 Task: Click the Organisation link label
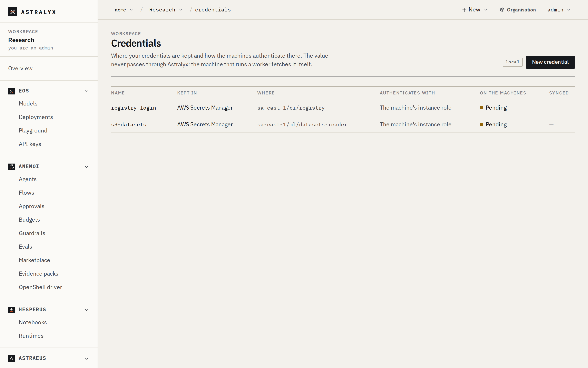[521, 10]
